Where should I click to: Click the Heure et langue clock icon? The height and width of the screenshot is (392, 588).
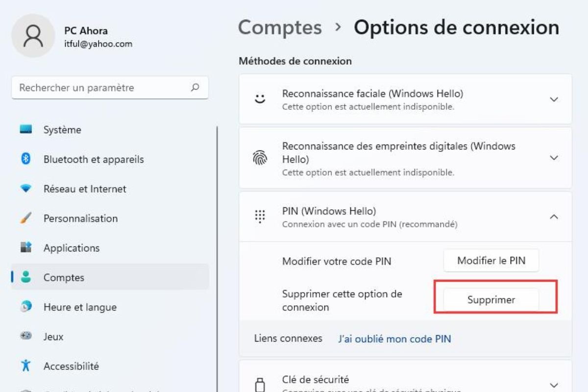pos(26,307)
